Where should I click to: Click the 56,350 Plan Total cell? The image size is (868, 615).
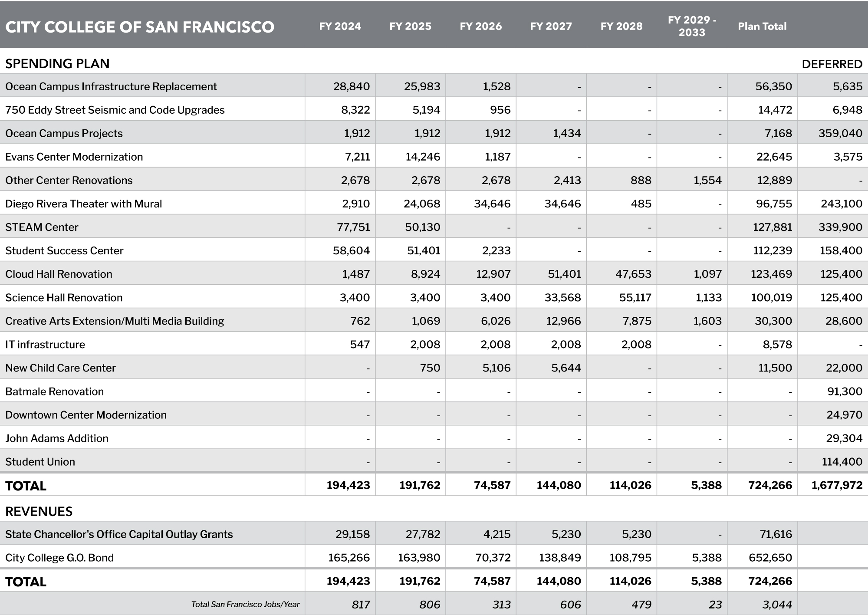coord(773,86)
